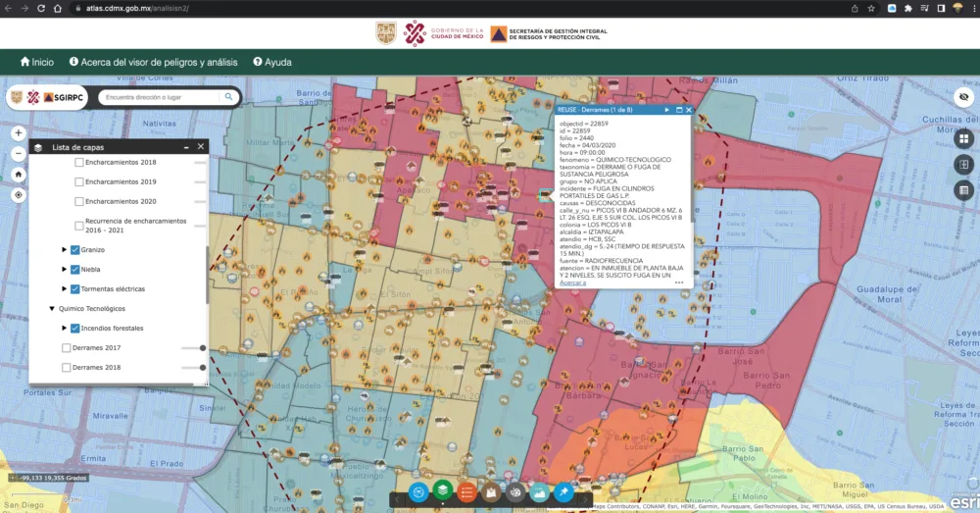Open the blue pushpin widget
Image resolution: width=980 pixels, height=513 pixels.
pos(563,492)
